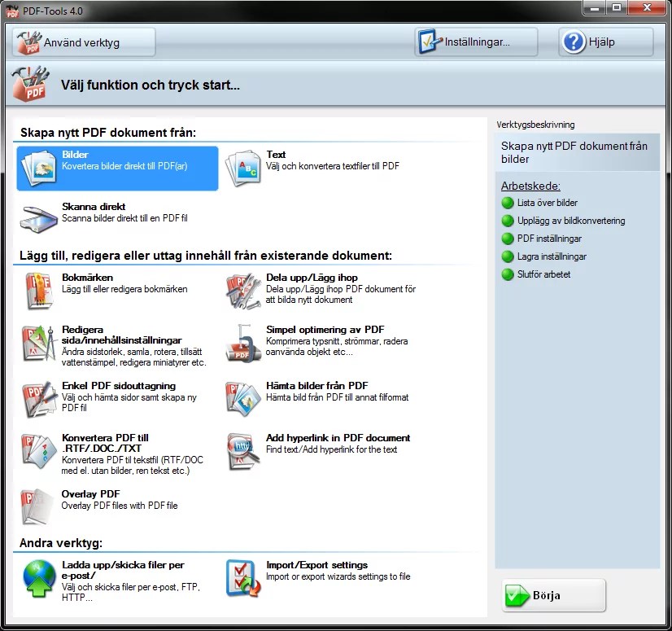Click Upplägg av bildkonvertering step

pos(571,221)
